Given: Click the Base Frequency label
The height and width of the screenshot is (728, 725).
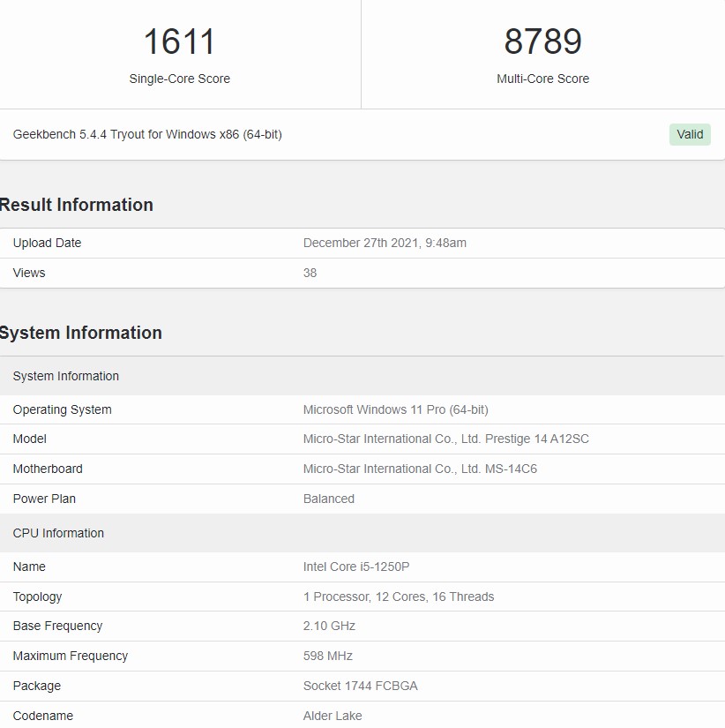Looking at the screenshot, I should tap(57, 626).
